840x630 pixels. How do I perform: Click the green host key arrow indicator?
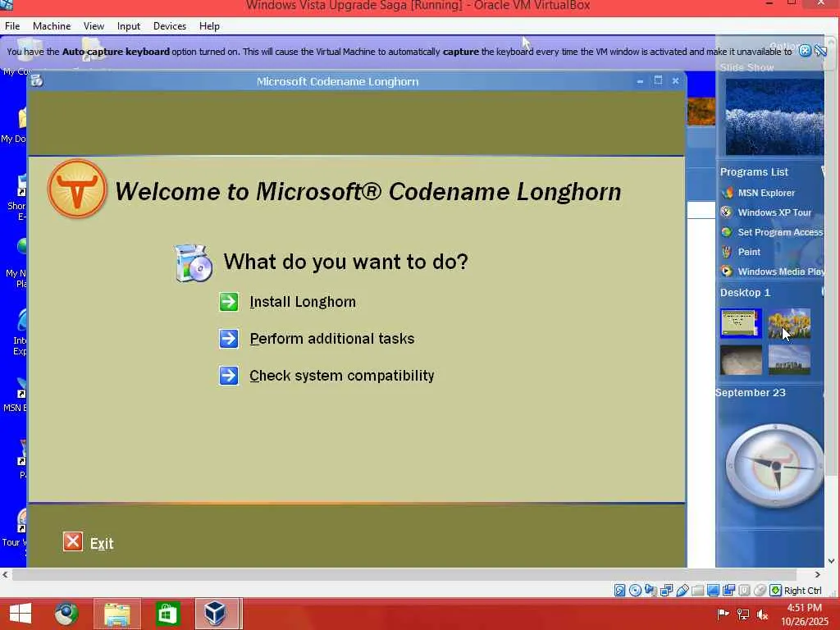click(x=775, y=591)
